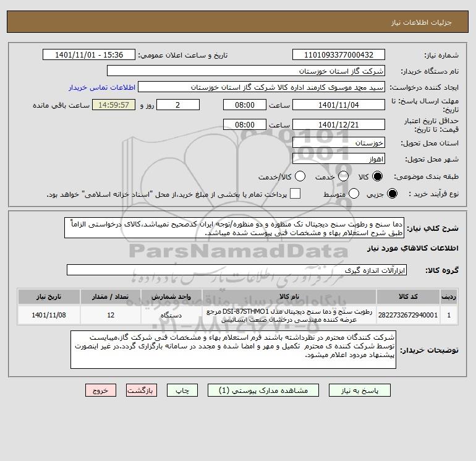Click the delivery city field اهواز

click(x=339, y=159)
